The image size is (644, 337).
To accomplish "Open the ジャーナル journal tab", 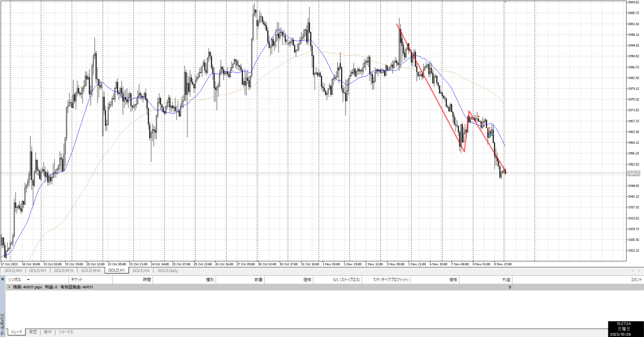I will (66, 332).
